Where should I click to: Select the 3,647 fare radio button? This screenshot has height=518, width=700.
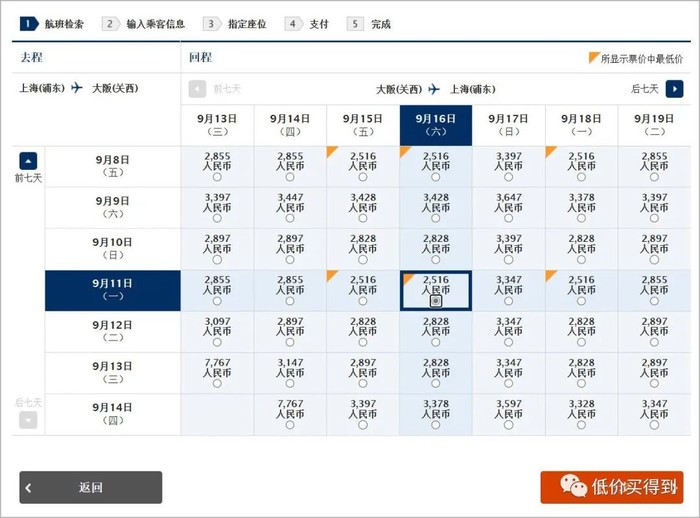click(x=508, y=218)
